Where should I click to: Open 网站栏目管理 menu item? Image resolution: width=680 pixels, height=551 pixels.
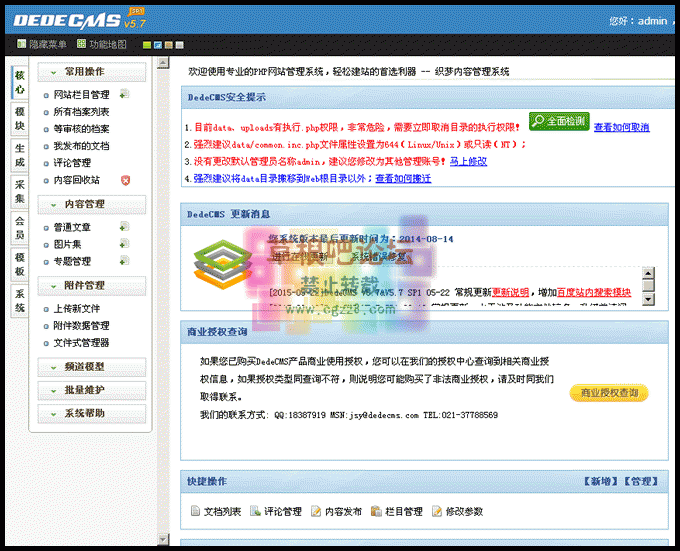(x=81, y=95)
